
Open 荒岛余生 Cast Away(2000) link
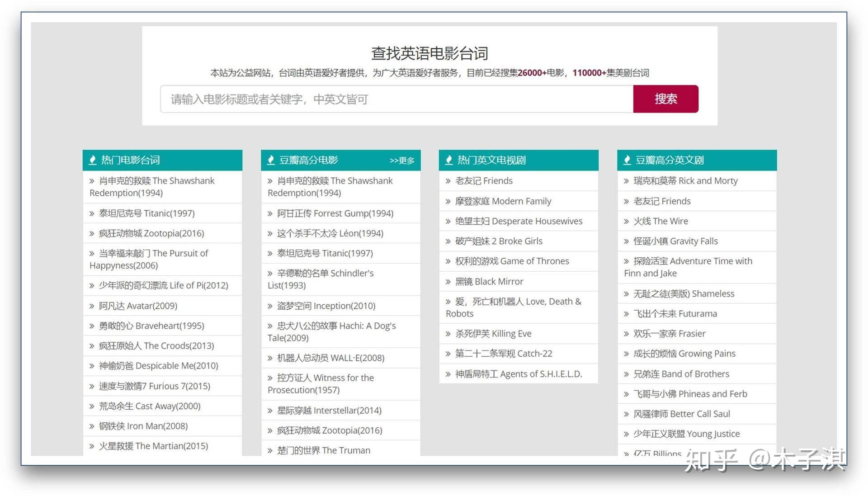click(150, 406)
